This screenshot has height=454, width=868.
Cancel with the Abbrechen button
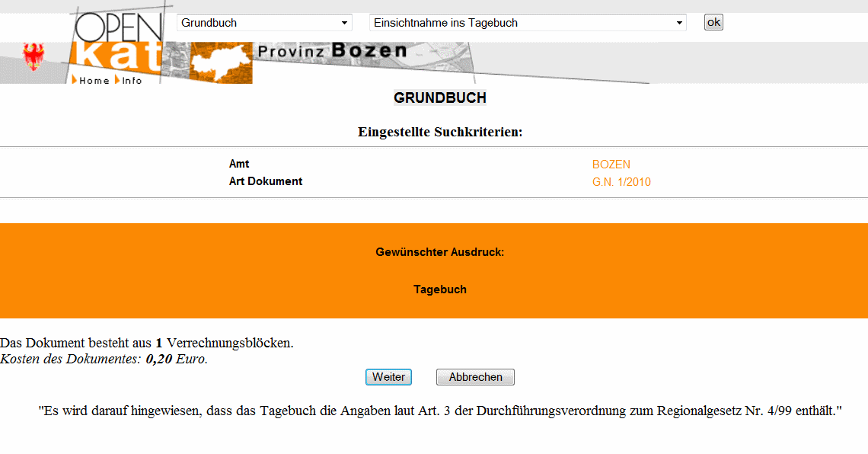click(475, 377)
